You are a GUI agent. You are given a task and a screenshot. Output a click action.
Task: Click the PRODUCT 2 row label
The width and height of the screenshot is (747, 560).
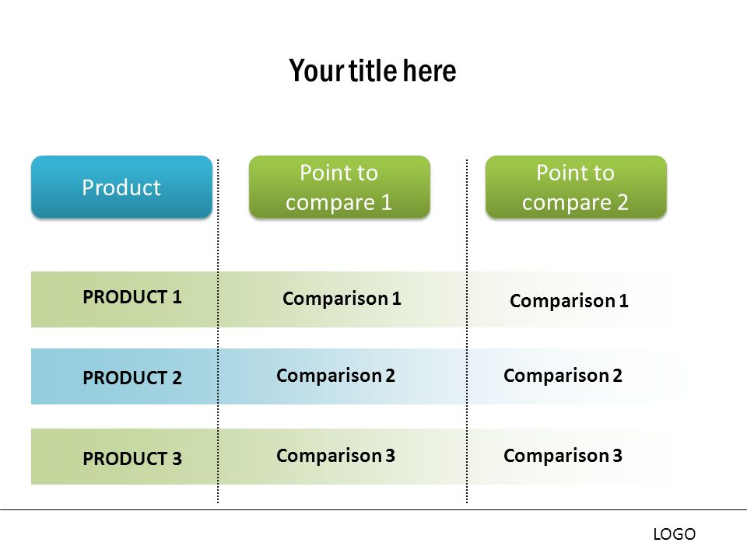pos(132,378)
